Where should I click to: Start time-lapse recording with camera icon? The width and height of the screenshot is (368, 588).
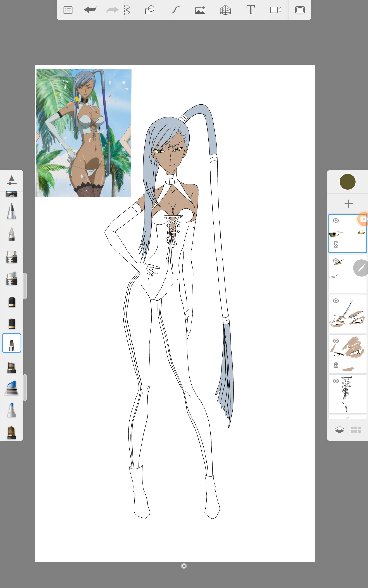point(276,10)
